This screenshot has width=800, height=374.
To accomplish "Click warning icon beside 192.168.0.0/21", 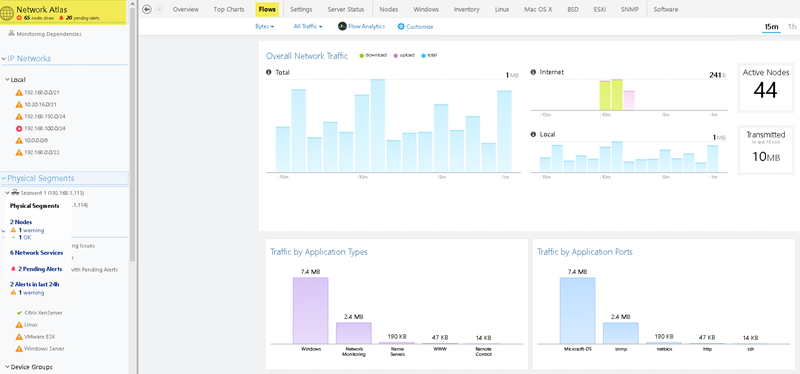I will (x=19, y=93).
